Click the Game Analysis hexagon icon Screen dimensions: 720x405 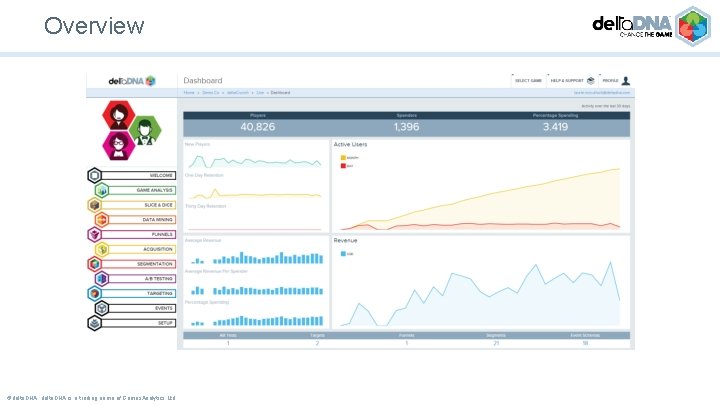coord(102,190)
